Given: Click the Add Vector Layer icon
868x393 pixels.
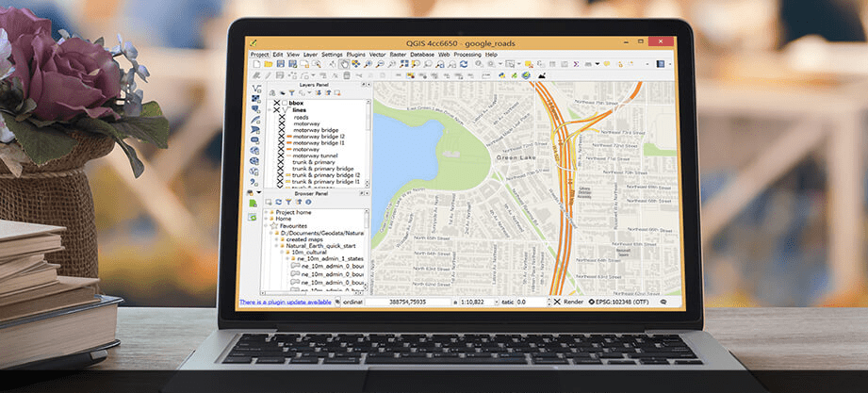Looking at the screenshot, I should coord(255,88).
